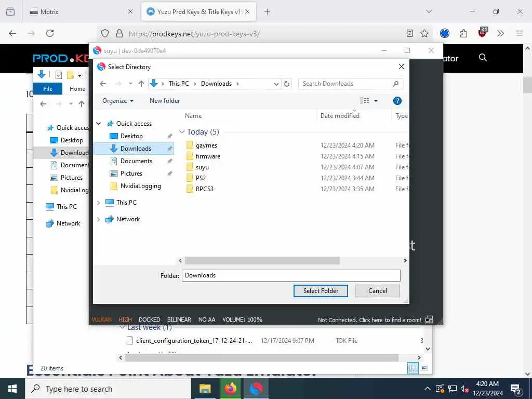Switch to the Motrix browser tab
This screenshot has width=532, height=399.
point(81,11)
